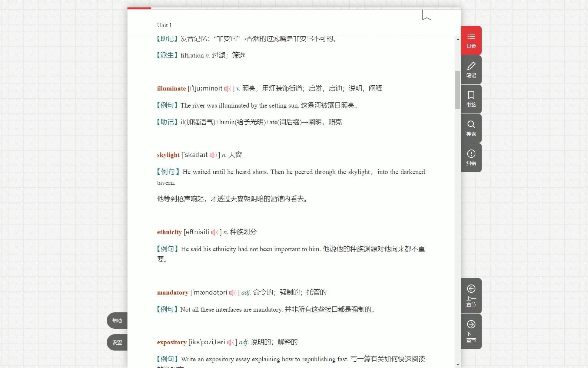Play pronunciation audio for mandatory
Screen dimensions: 588x368
232,293
